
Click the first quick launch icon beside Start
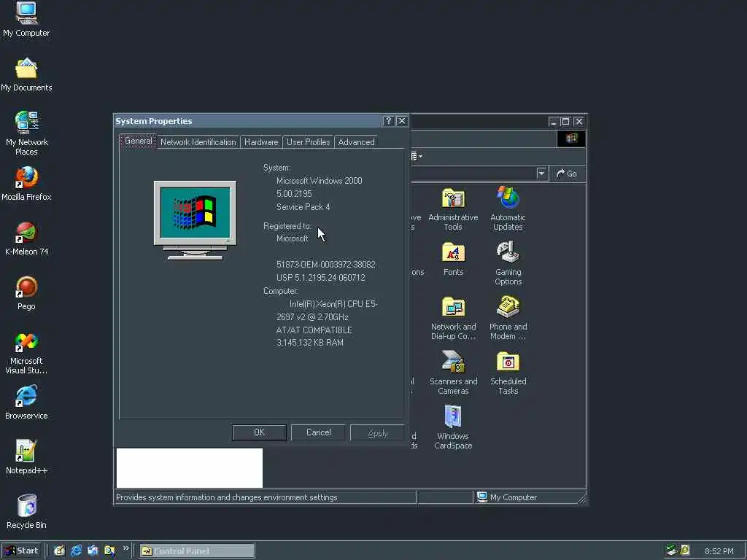(x=60, y=551)
